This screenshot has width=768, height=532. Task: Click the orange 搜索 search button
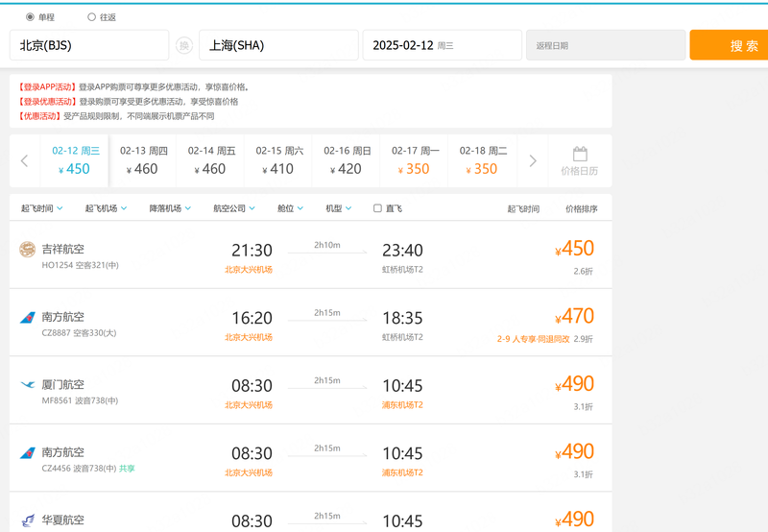[x=729, y=45]
